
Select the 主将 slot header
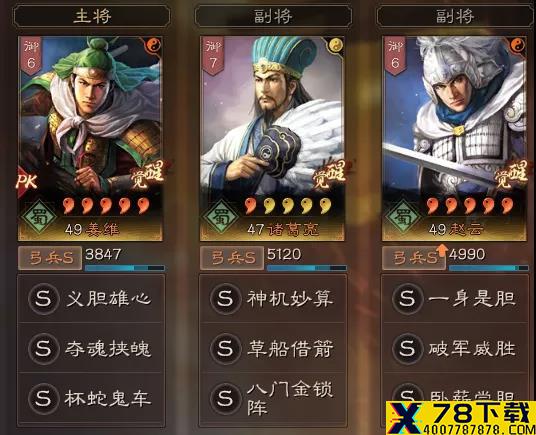tap(91, 16)
